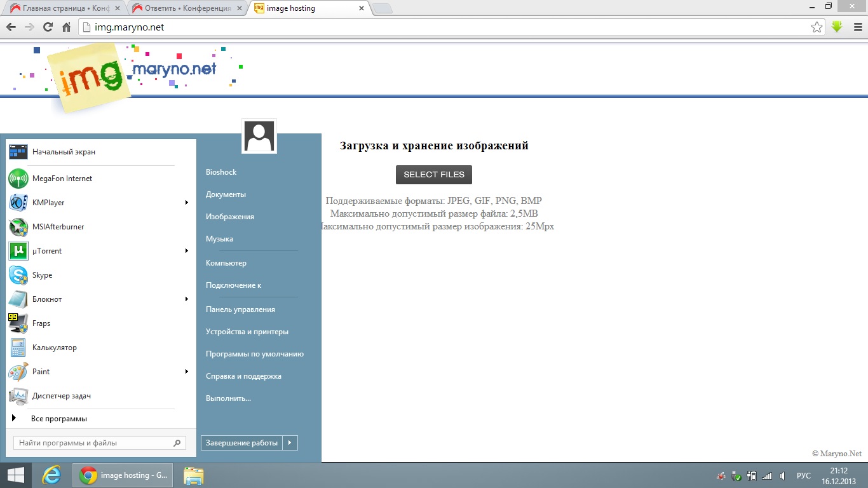Click the user account picture in the start menu
The height and width of the screenshot is (488, 868).
(259, 136)
